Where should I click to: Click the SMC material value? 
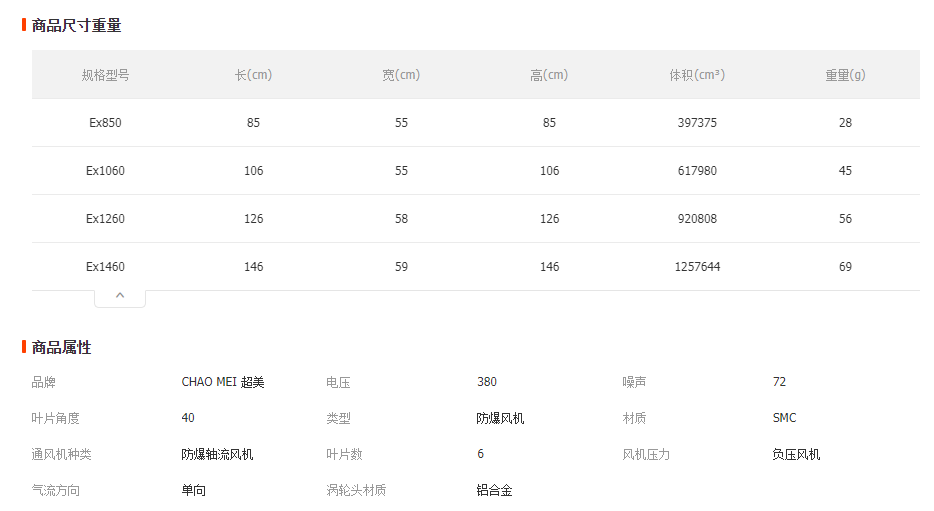tap(784, 418)
